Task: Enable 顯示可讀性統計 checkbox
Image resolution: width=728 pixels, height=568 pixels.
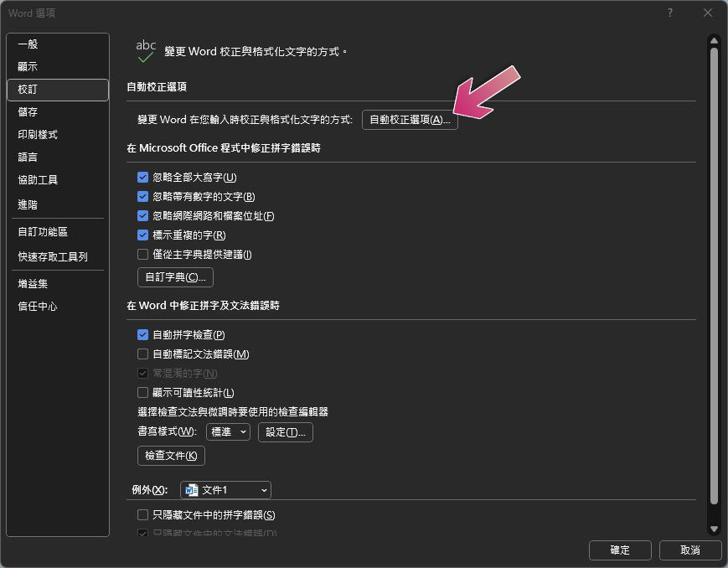Action: coord(143,393)
